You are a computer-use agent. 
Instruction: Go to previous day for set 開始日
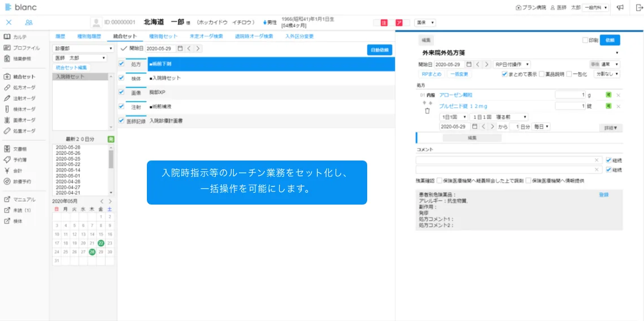point(189,48)
